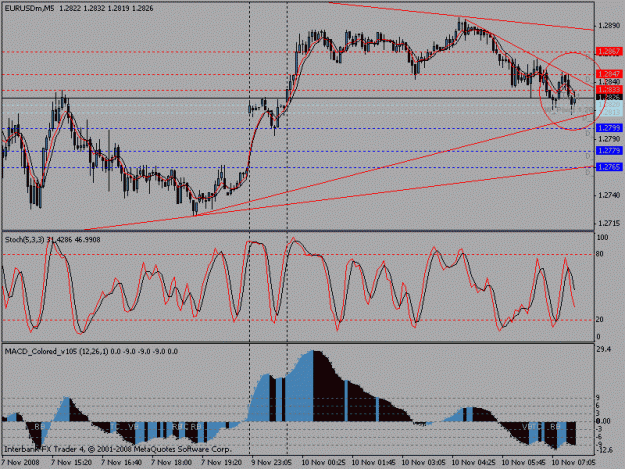Click the 10 Nov 01:45 time label
Viewport: 625px width, 469px height.
coord(373,463)
